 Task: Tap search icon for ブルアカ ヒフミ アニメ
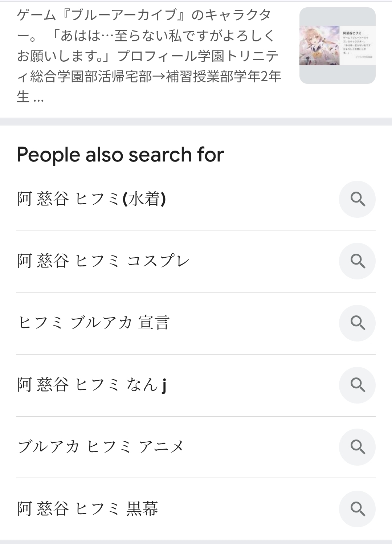click(358, 447)
